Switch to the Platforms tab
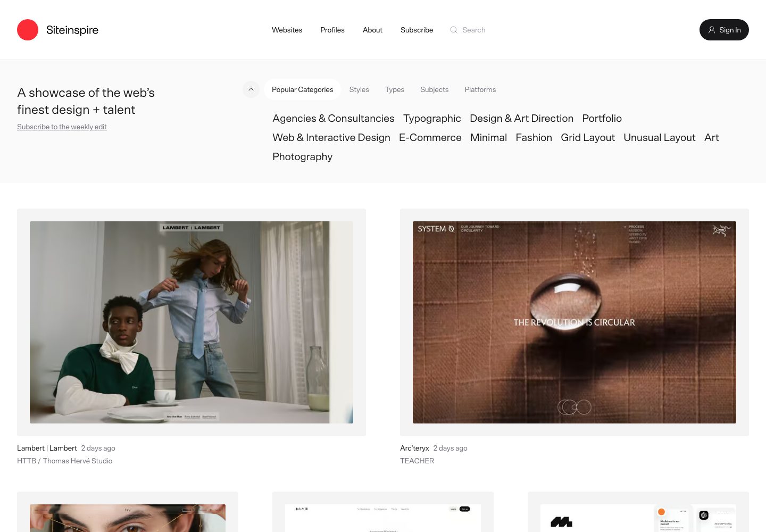 click(480, 89)
